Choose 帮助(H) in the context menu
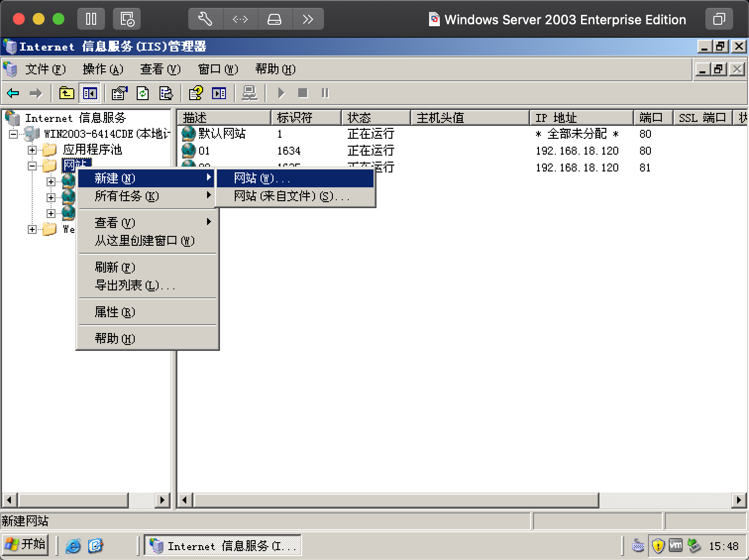This screenshot has width=749, height=560. coord(147,338)
